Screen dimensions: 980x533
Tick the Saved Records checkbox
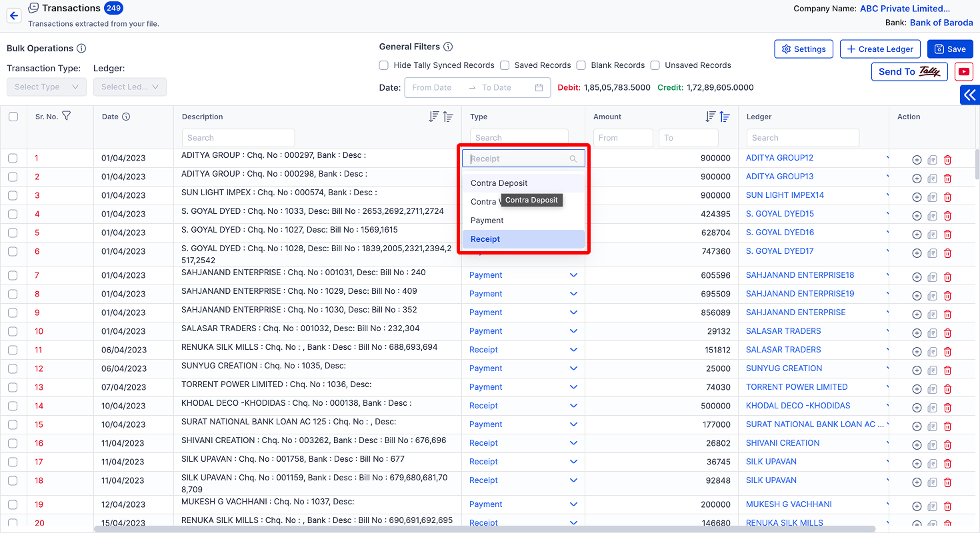tap(505, 65)
